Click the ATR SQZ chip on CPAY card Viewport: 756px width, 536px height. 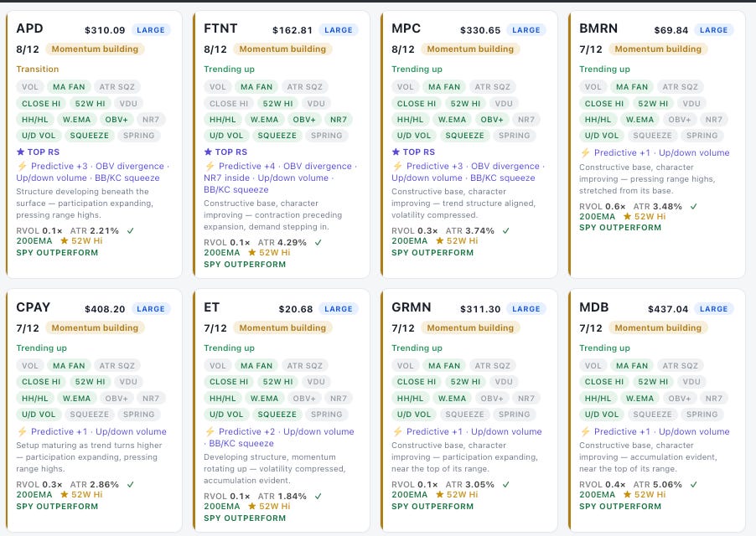coord(117,366)
